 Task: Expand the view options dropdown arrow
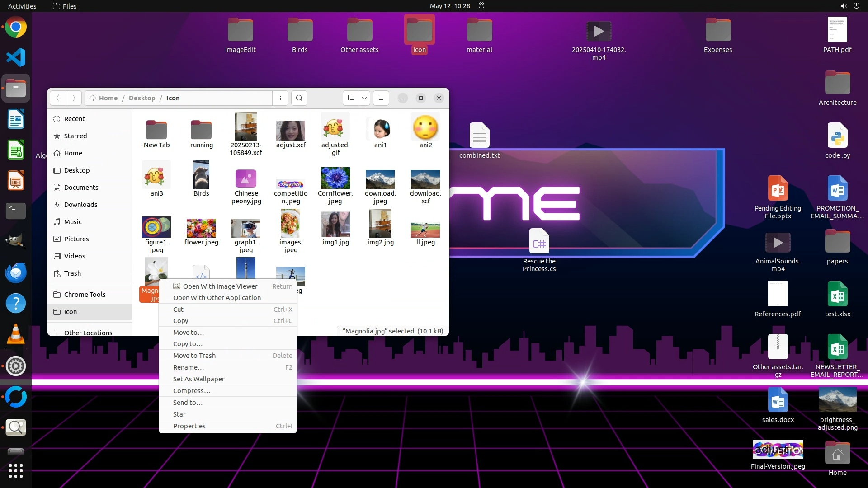364,98
